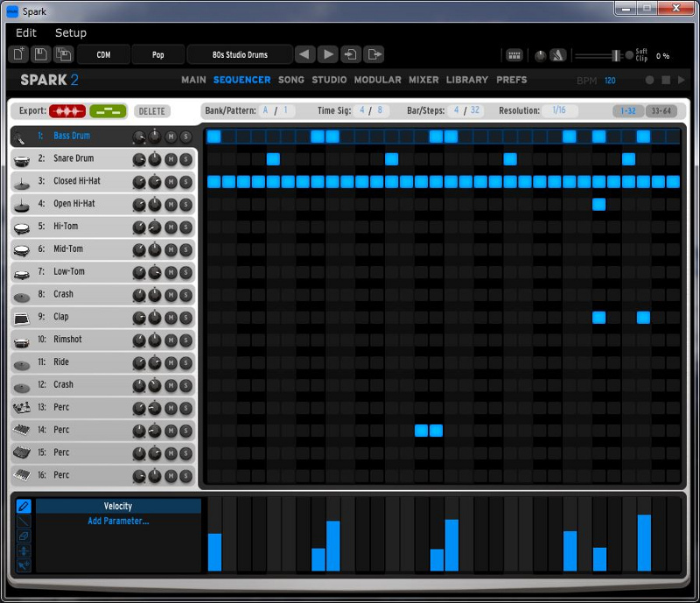The width and height of the screenshot is (700, 603).
Task: Change the Bank letter A
Action: coord(266,110)
